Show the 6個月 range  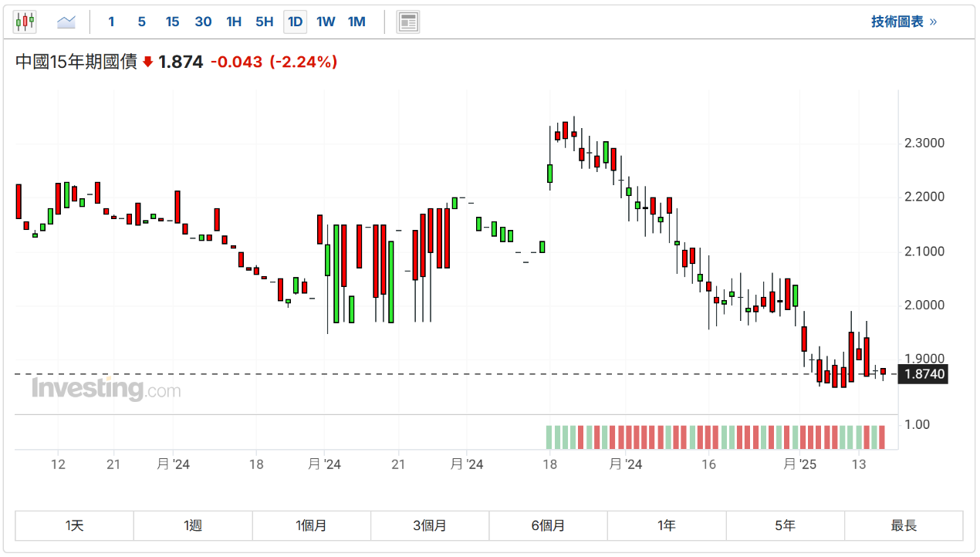pyautogui.click(x=548, y=525)
